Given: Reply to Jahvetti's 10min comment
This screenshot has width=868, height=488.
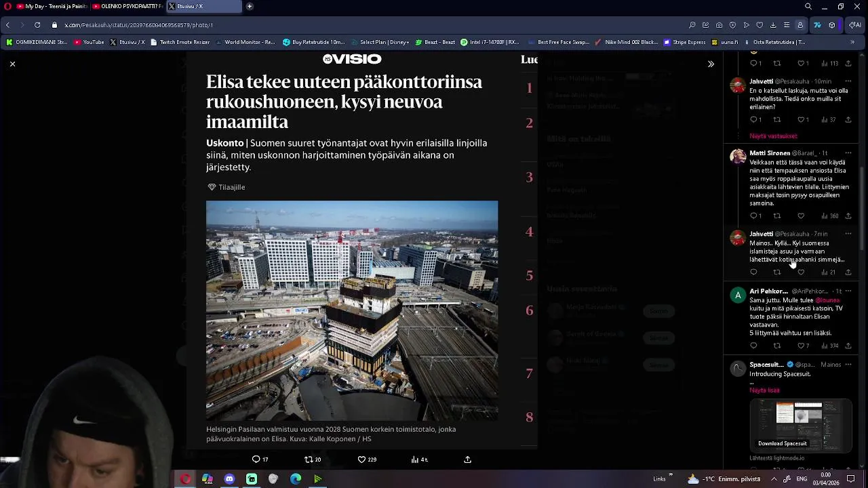Looking at the screenshot, I should click(755, 120).
